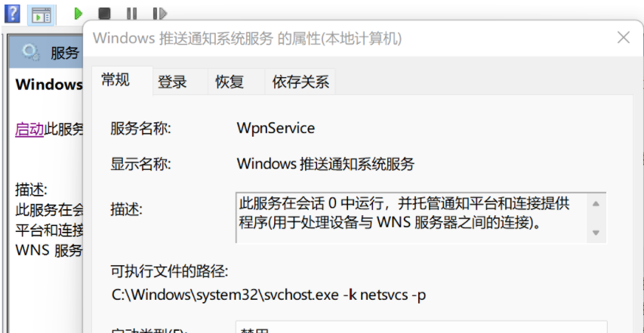
Task: Select the 恢复 tab
Action: tap(230, 82)
